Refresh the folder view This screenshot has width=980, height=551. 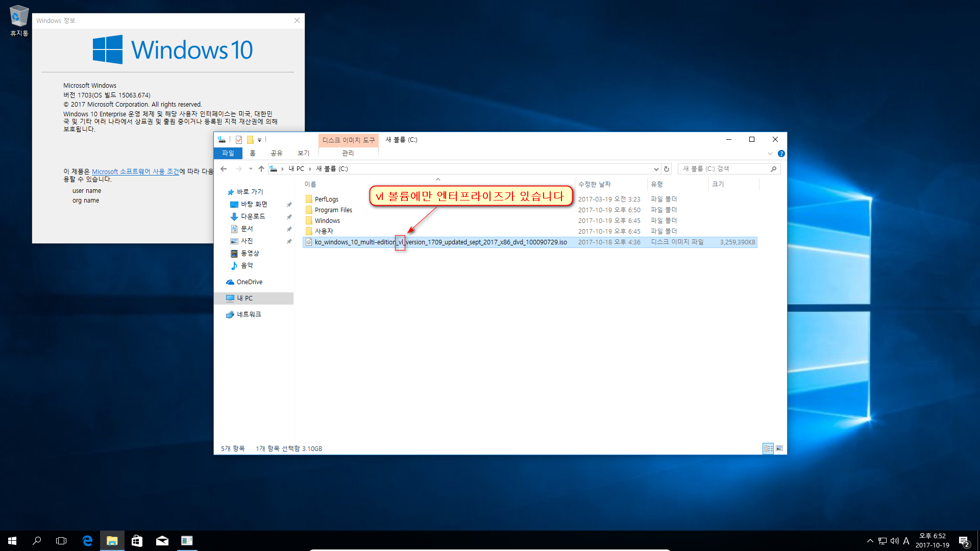(666, 169)
